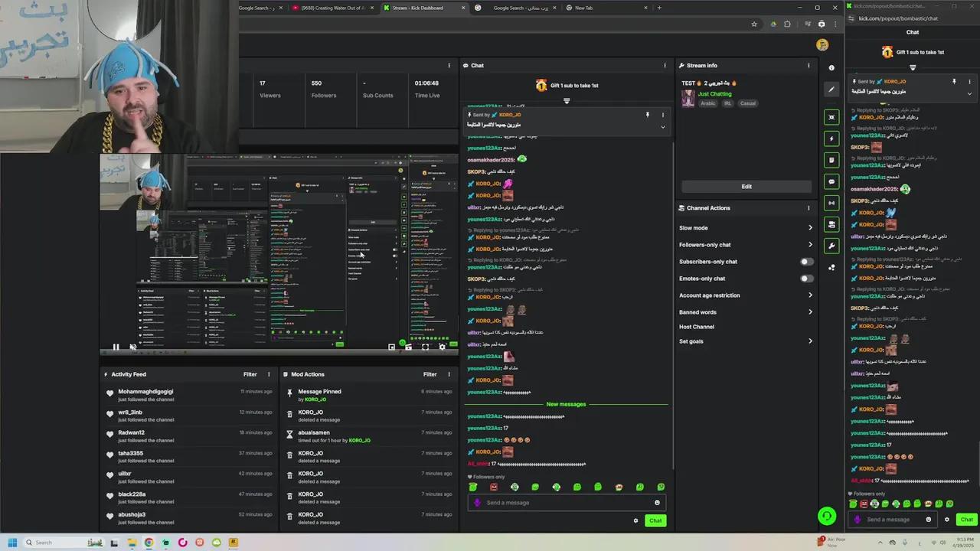Image resolution: width=980 pixels, height=551 pixels.
Task: Open Mod Actions three-dot menu
Action: (x=449, y=374)
